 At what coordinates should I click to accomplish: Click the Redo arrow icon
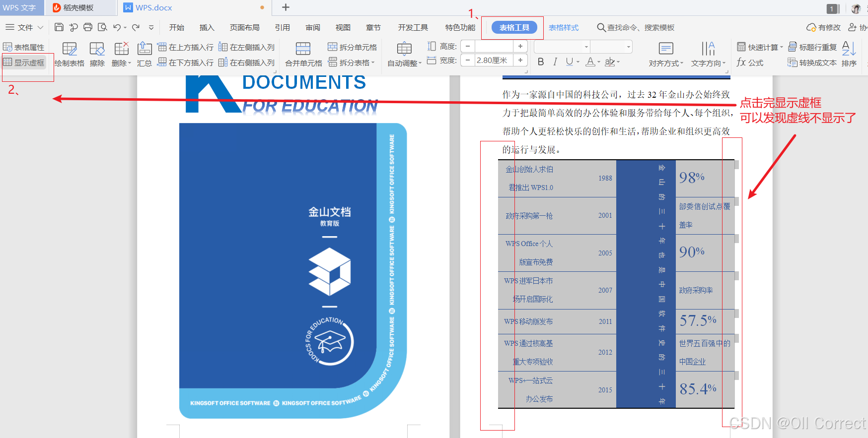pos(136,27)
